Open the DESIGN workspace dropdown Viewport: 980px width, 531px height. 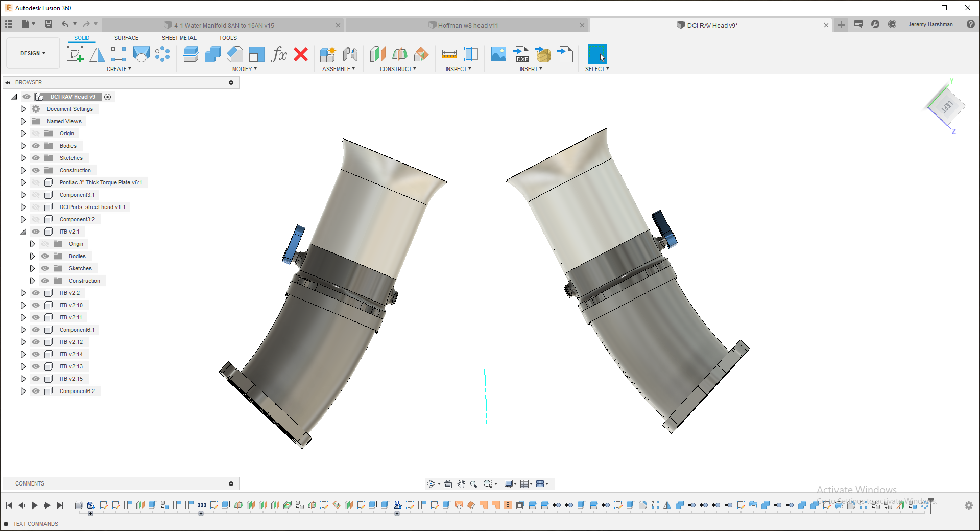coord(33,53)
